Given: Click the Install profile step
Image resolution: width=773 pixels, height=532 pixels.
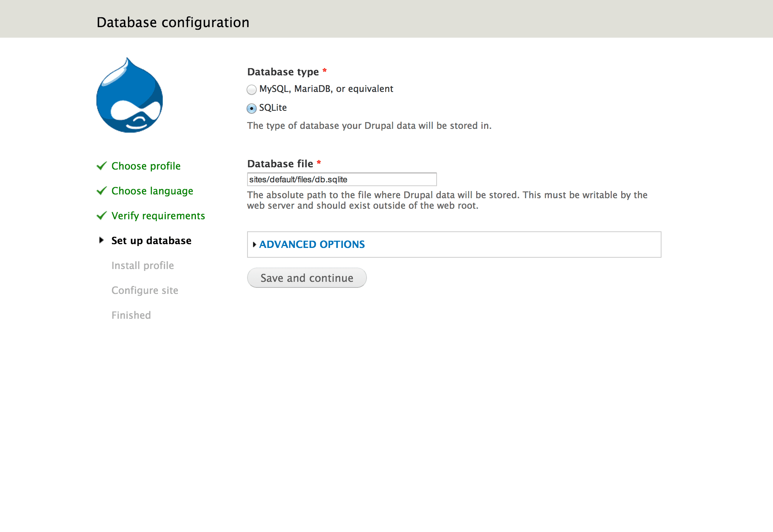Looking at the screenshot, I should 143,266.
